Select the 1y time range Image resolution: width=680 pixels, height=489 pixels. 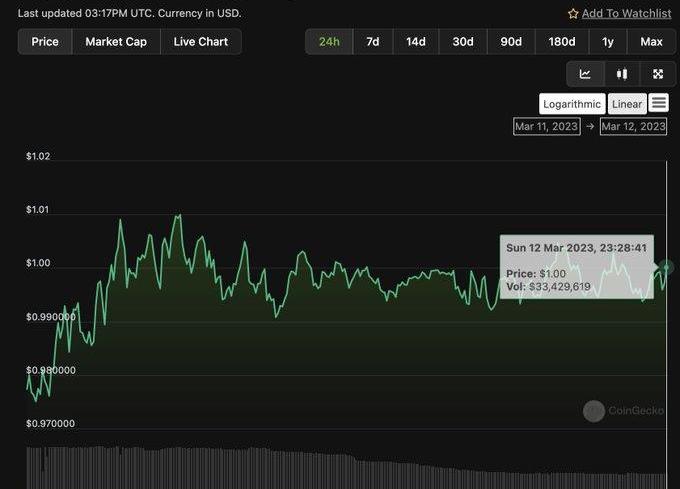click(608, 42)
